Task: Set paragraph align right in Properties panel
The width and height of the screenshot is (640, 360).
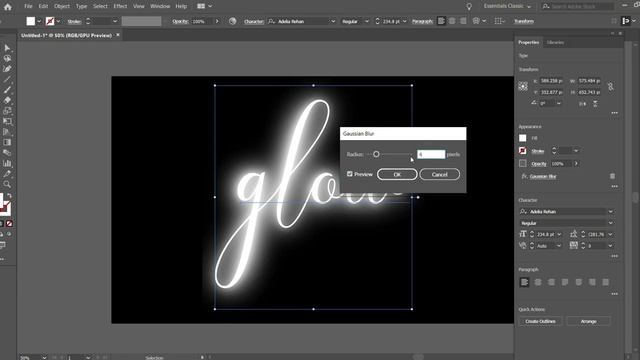Action: click(551, 282)
